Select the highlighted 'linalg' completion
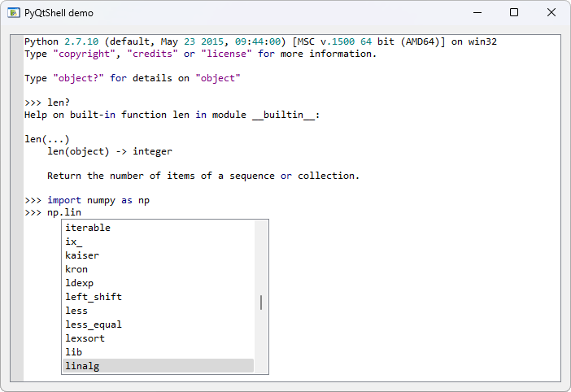This screenshot has width=571, height=392. [82, 366]
